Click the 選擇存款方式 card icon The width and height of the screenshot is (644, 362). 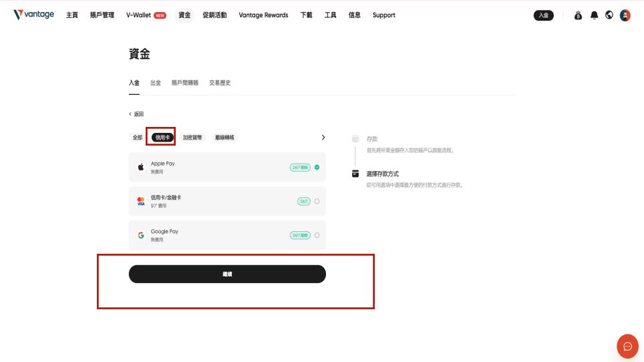coord(355,174)
